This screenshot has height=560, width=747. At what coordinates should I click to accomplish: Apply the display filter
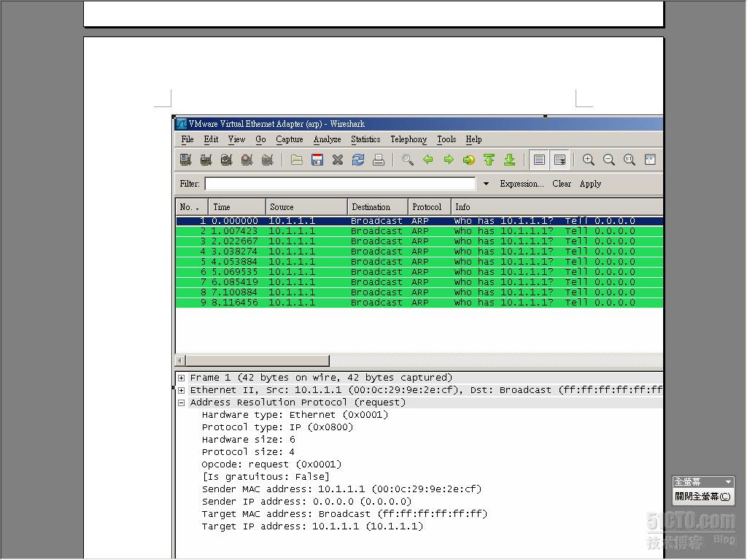590,184
